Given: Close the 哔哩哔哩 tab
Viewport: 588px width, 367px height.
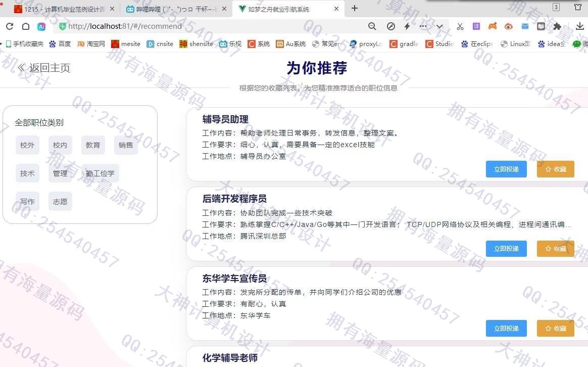Looking at the screenshot, I should click(224, 9).
